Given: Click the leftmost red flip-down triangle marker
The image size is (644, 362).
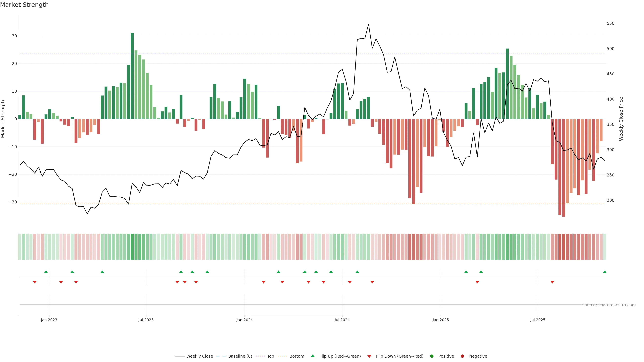Looking at the screenshot, I should point(35,282).
